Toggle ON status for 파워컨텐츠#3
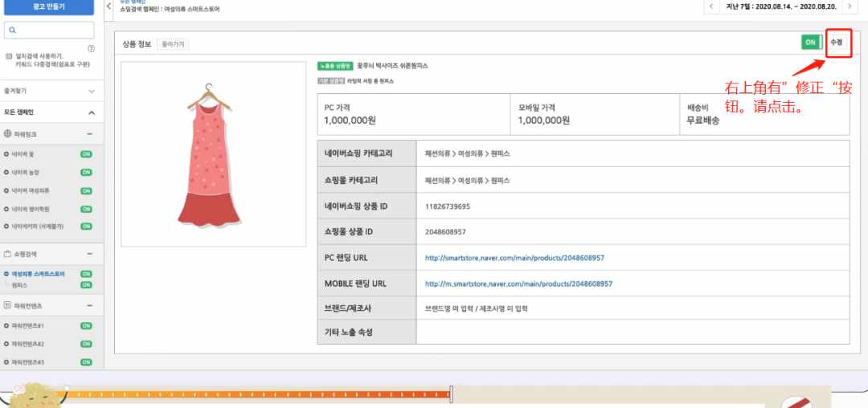 (x=86, y=362)
